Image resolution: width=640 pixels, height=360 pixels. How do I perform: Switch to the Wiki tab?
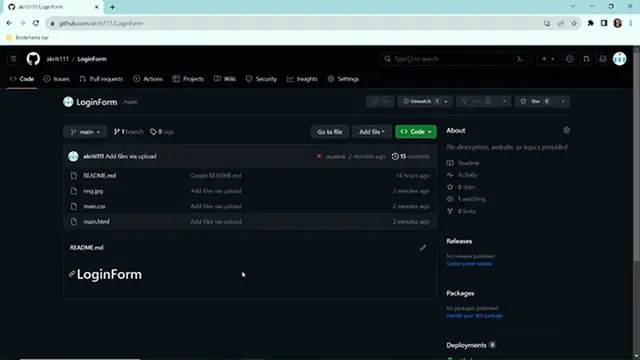point(224,79)
